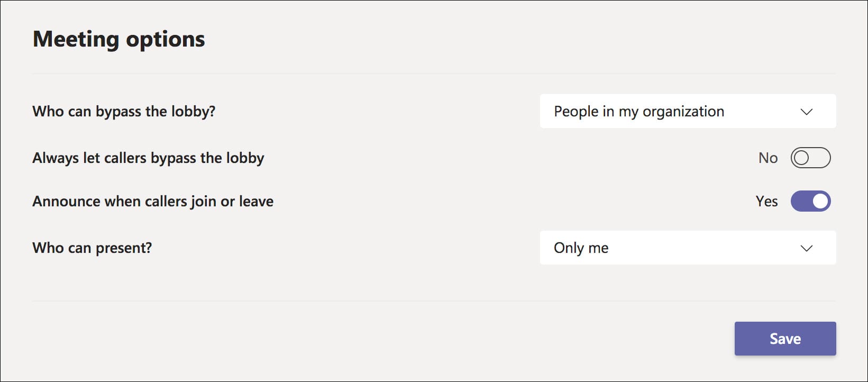Screen dimensions: 868x382
Task: Enable "Always let callers bypass the lobby" switch
Action: pyautogui.click(x=810, y=158)
